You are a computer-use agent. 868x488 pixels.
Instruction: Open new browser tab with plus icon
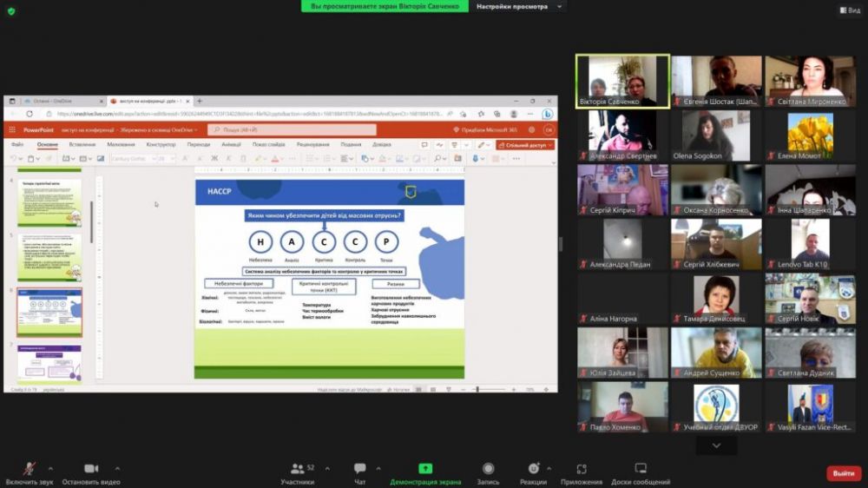(x=200, y=101)
